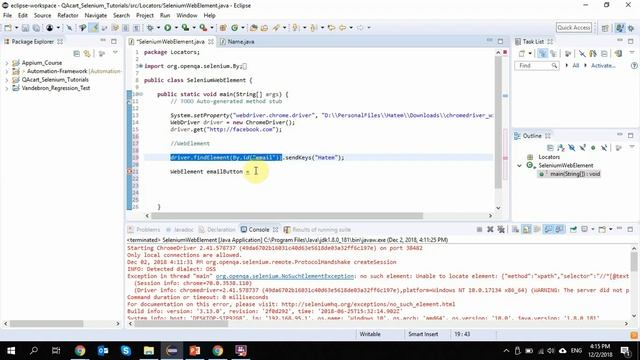Open the Project menu
This screenshot has height=360, width=640.
(x=145, y=16)
